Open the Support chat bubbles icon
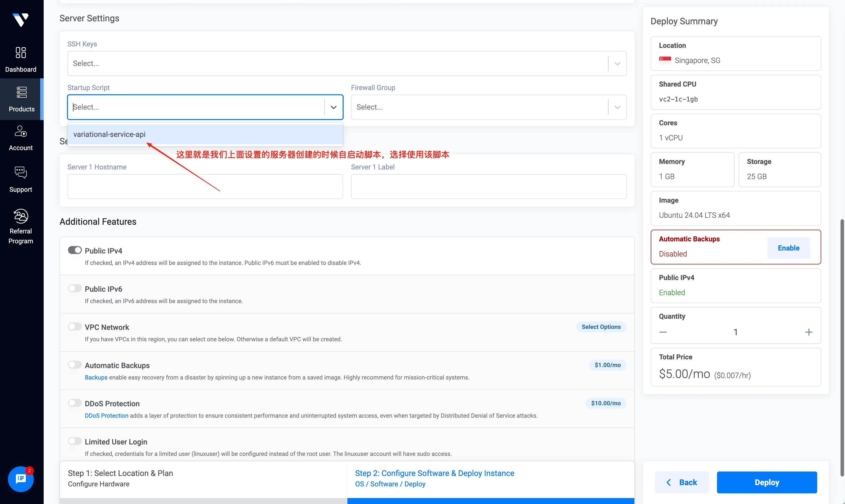The height and width of the screenshot is (504, 845). tap(21, 173)
